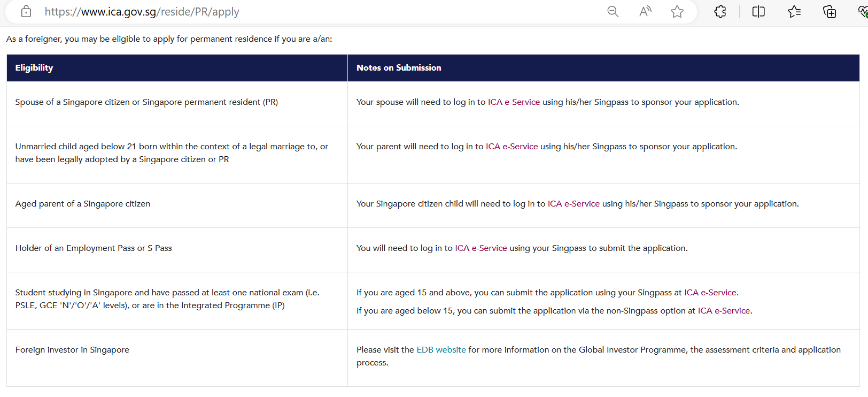Open ICA e-Service link for aged 15 and above

pos(710,293)
